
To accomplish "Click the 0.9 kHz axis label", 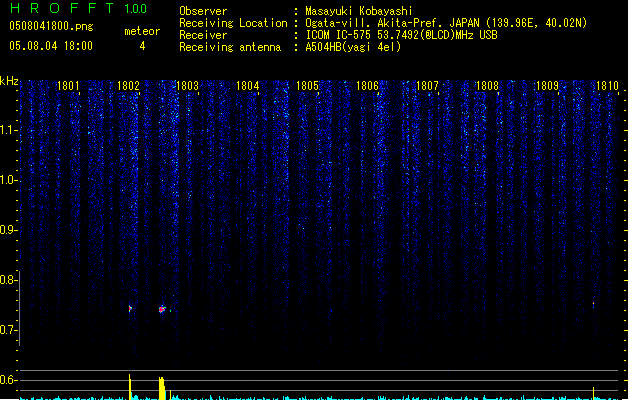I will tap(8, 230).
